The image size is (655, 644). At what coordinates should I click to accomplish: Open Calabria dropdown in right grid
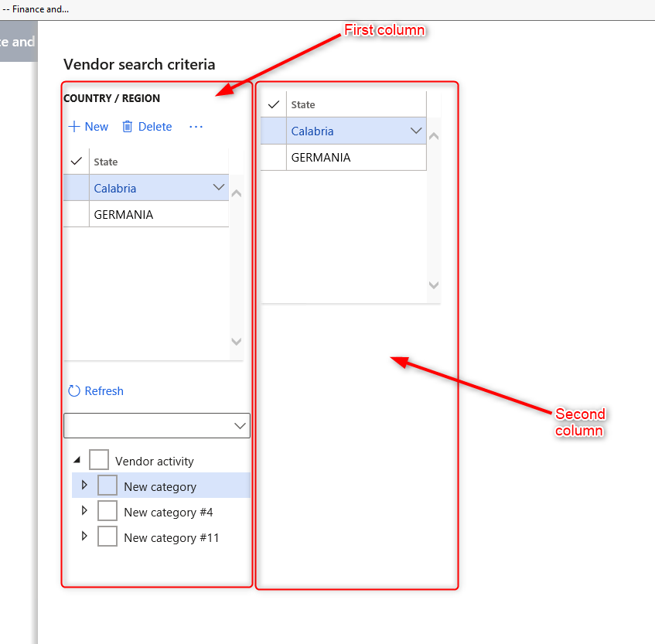point(416,131)
